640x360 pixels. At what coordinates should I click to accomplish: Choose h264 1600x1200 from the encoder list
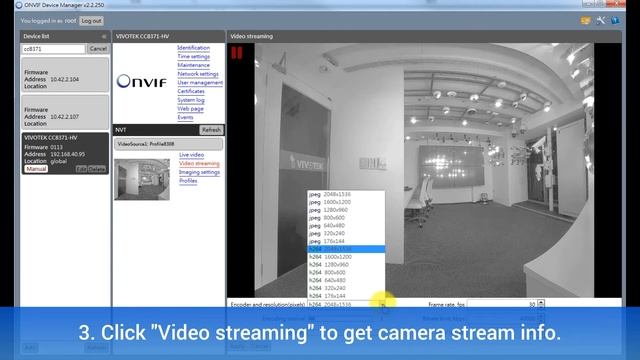coord(346,257)
